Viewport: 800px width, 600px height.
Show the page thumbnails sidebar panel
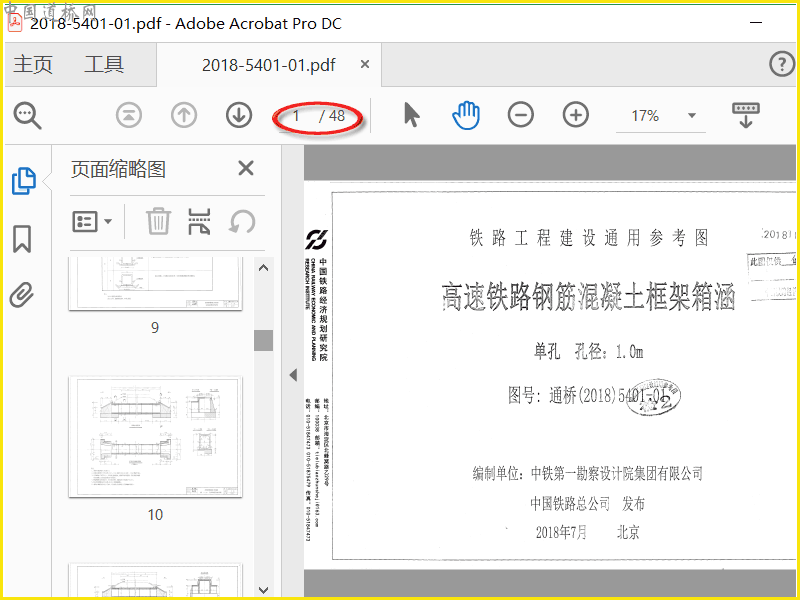[x=23, y=181]
